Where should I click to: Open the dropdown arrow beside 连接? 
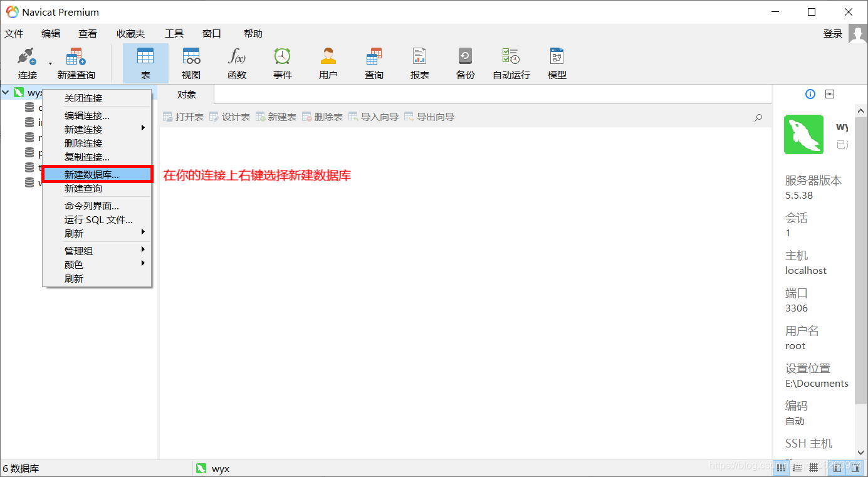[50, 63]
